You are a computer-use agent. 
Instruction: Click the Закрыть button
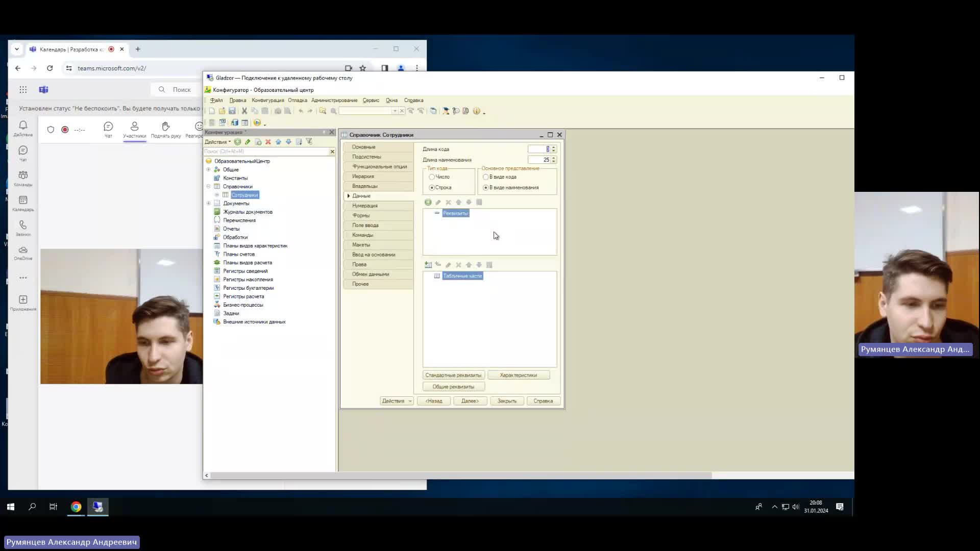[507, 401]
